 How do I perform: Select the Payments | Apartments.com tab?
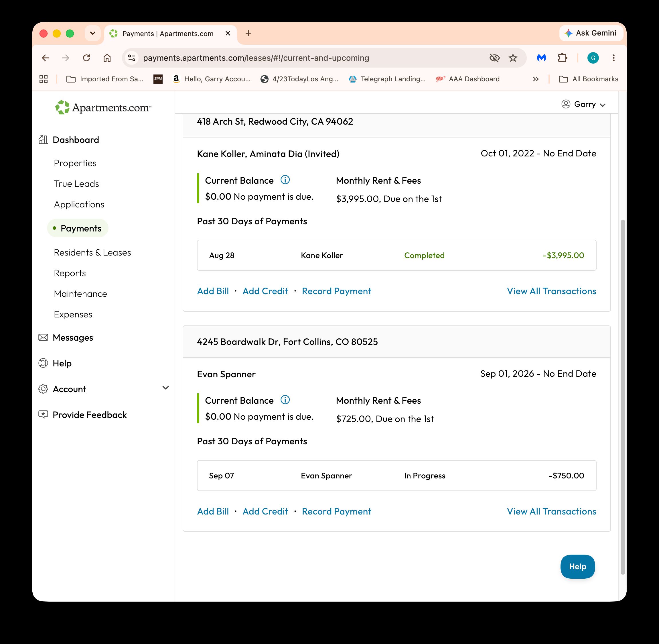[168, 34]
